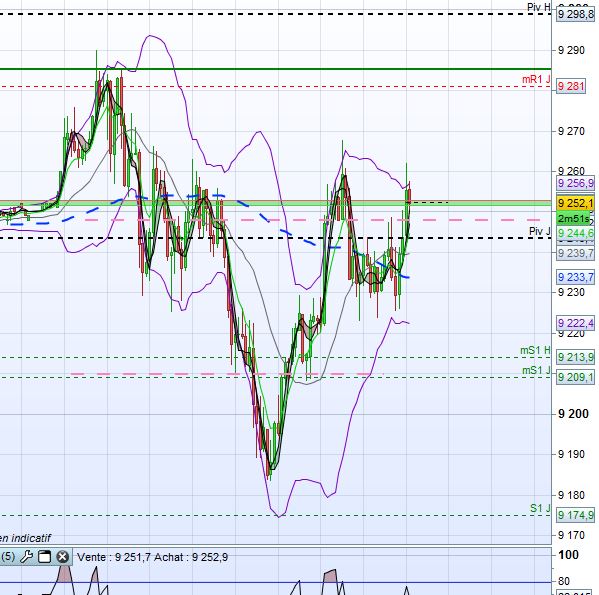The height and width of the screenshot is (595, 599).
Task: Select the purple lower band label 9 222,4
Action: pyautogui.click(x=575, y=323)
